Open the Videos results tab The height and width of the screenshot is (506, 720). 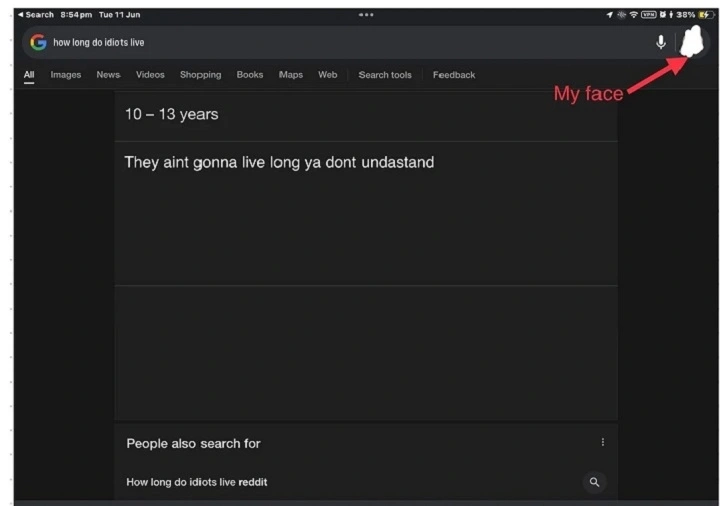pyautogui.click(x=150, y=75)
